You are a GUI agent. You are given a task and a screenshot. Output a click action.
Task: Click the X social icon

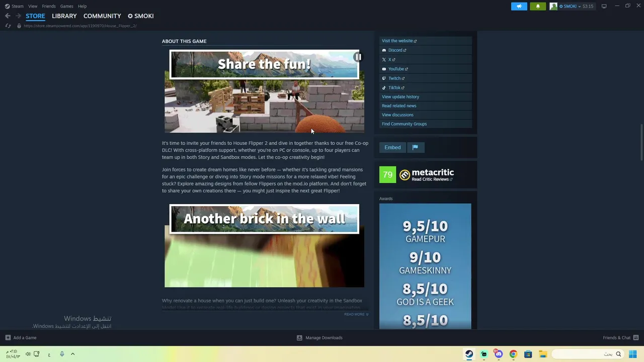pyautogui.click(x=384, y=59)
